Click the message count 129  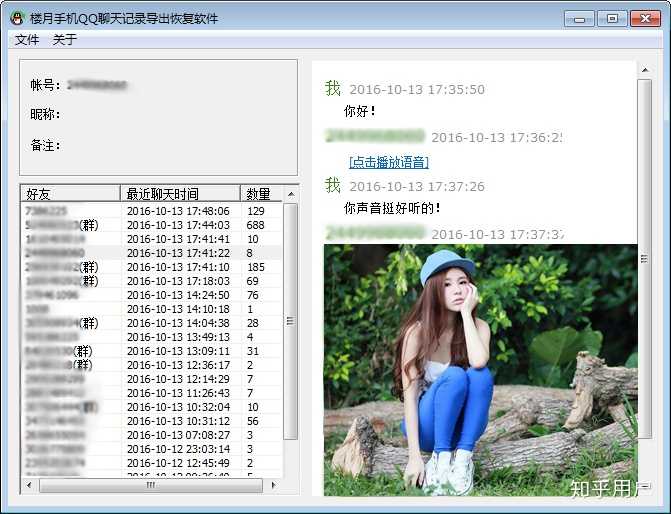point(256,211)
